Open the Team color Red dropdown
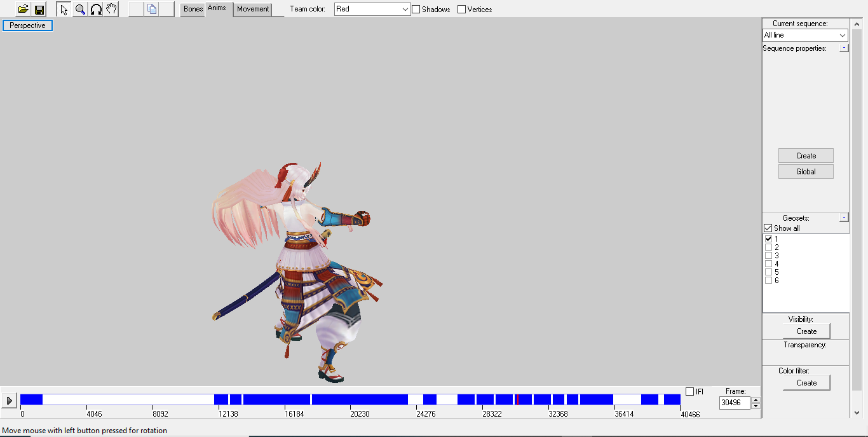The height and width of the screenshot is (437, 868). click(372, 10)
